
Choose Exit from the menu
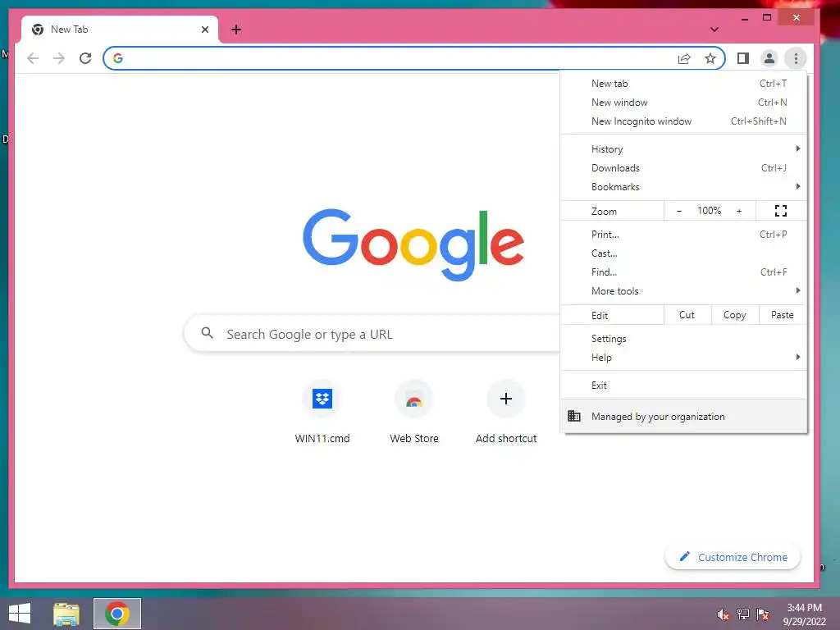point(683,386)
